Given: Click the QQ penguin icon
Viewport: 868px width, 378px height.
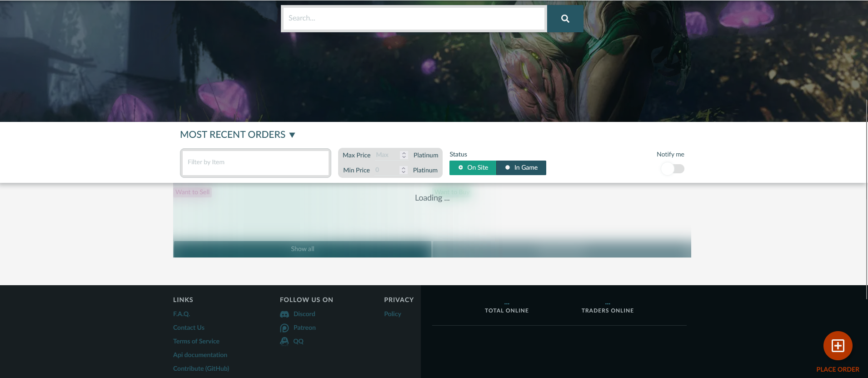Looking at the screenshot, I should click(x=284, y=341).
